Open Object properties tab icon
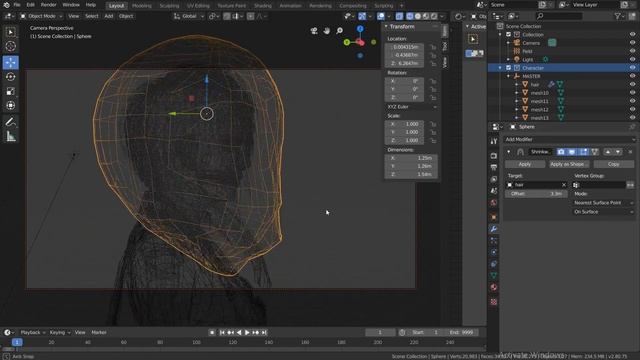Screen dimensions: 640x360 (493, 217)
